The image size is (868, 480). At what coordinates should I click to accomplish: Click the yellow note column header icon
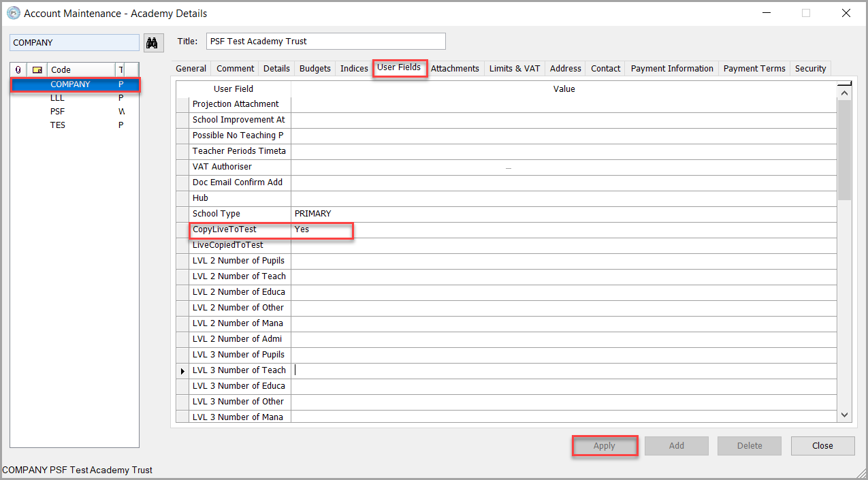[37, 69]
